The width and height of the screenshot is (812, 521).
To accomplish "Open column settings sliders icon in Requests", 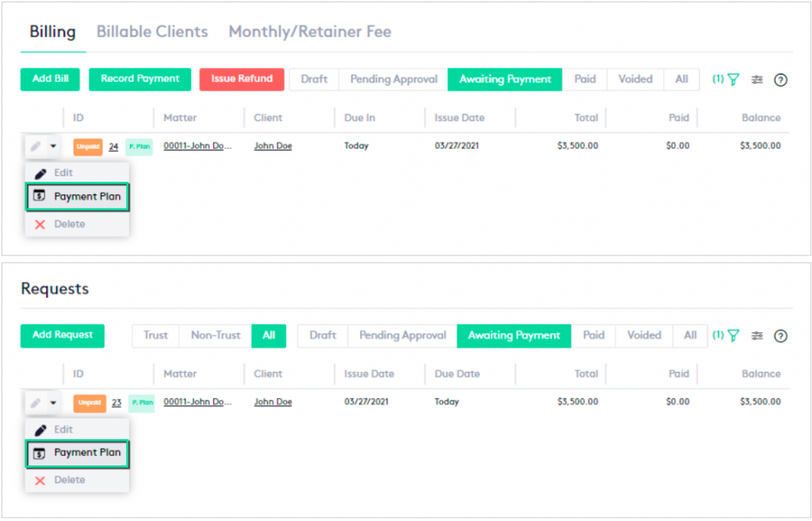I will [x=757, y=335].
